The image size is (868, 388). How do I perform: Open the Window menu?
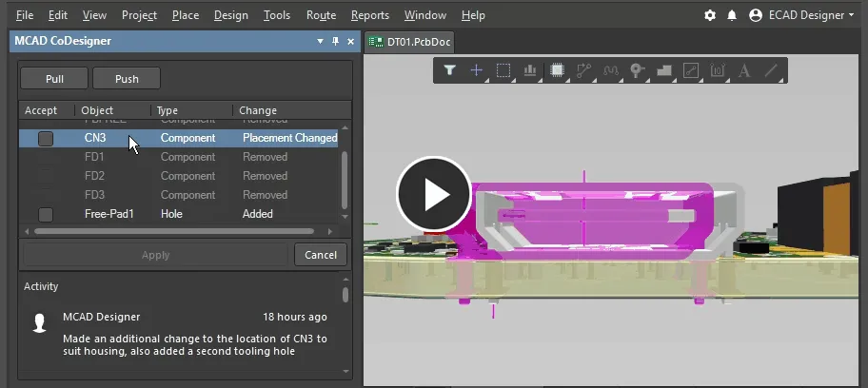tap(425, 15)
